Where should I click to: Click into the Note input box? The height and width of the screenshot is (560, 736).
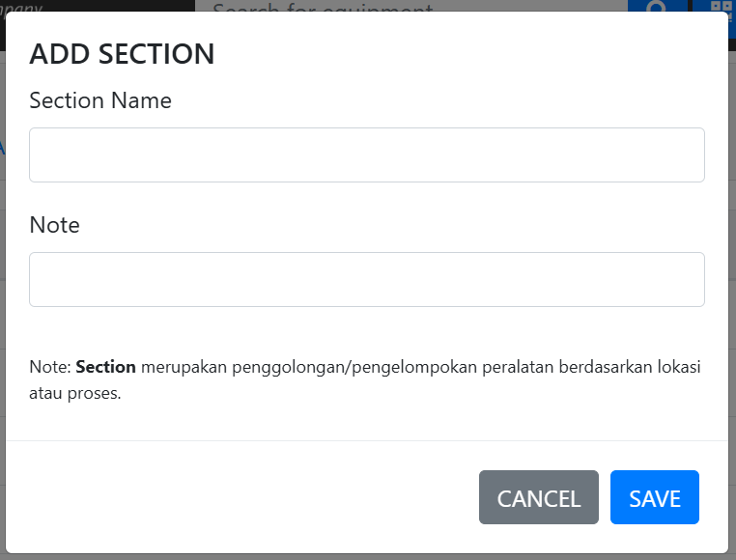point(367,279)
